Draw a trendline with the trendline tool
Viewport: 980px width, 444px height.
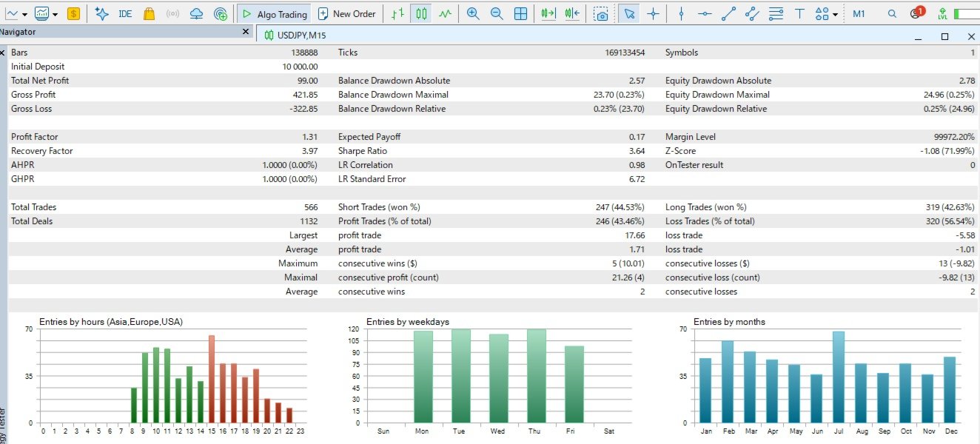(x=728, y=13)
